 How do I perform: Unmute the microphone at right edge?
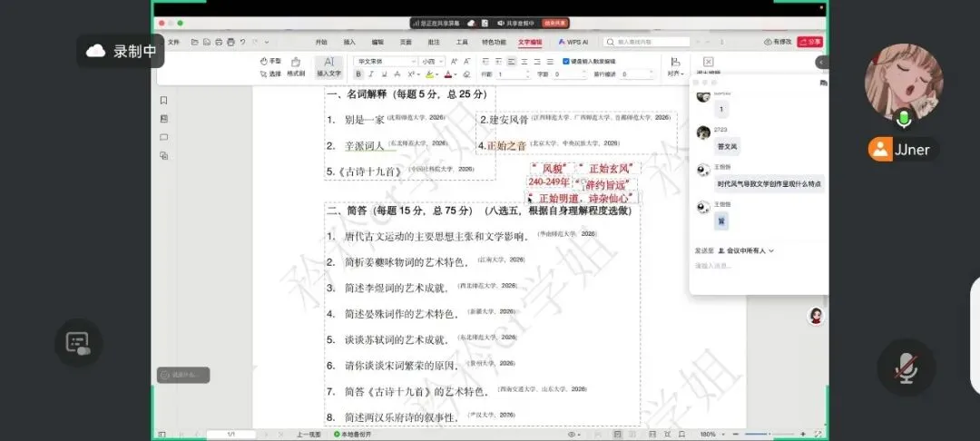(x=906, y=367)
